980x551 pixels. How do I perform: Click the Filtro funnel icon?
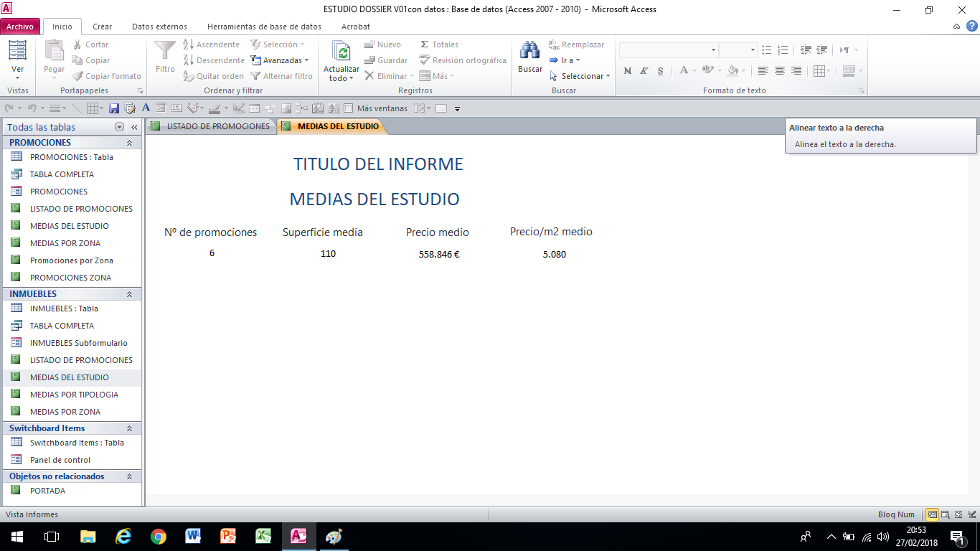point(165,50)
